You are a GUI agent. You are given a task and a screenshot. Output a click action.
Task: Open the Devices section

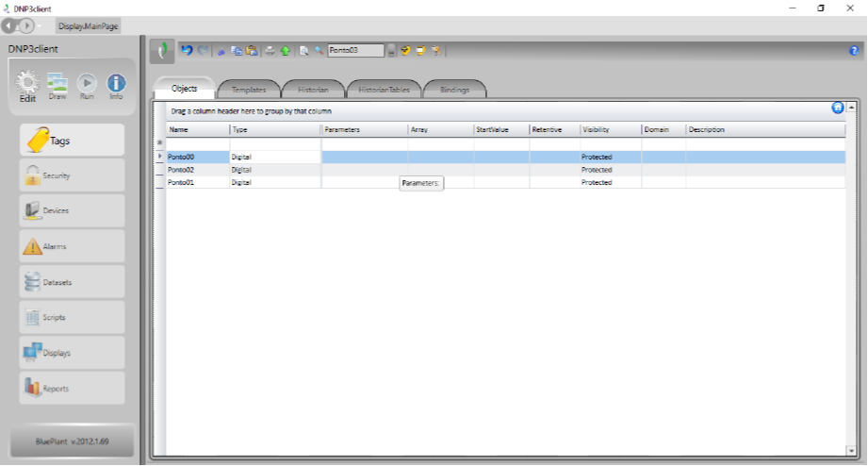pyautogui.click(x=72, y=210)
